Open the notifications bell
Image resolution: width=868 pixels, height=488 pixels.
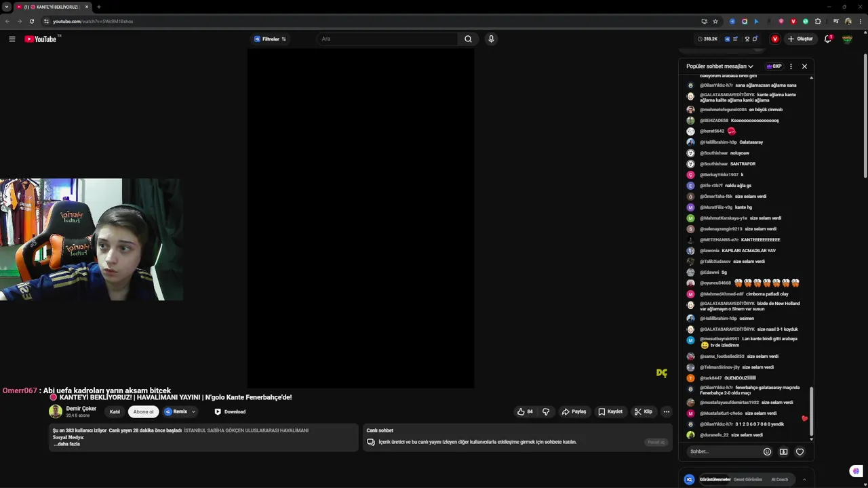point(828,39)
